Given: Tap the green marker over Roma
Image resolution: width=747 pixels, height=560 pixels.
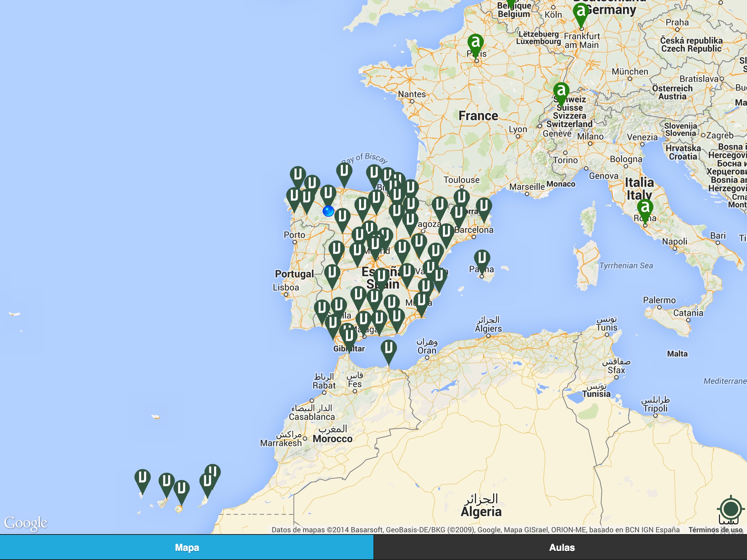Looking at the screenshot, I should click(x=645, y=207).
